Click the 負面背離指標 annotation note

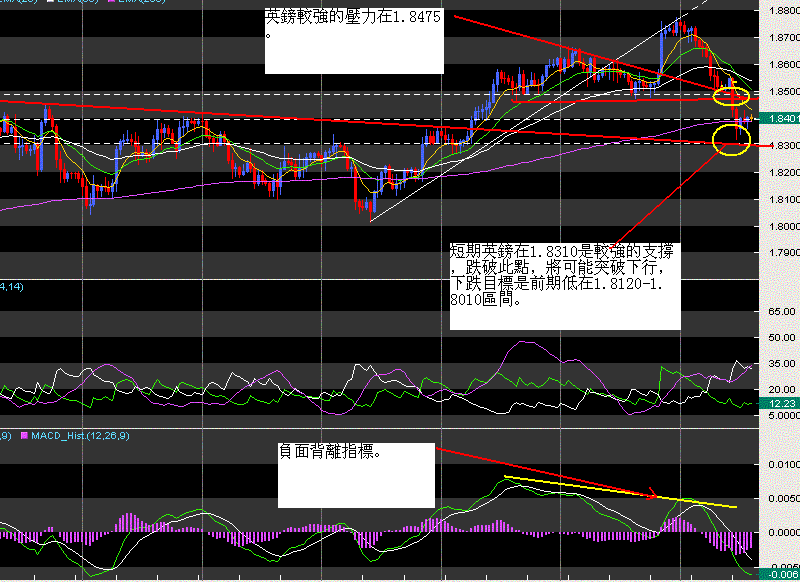[356, 475]
